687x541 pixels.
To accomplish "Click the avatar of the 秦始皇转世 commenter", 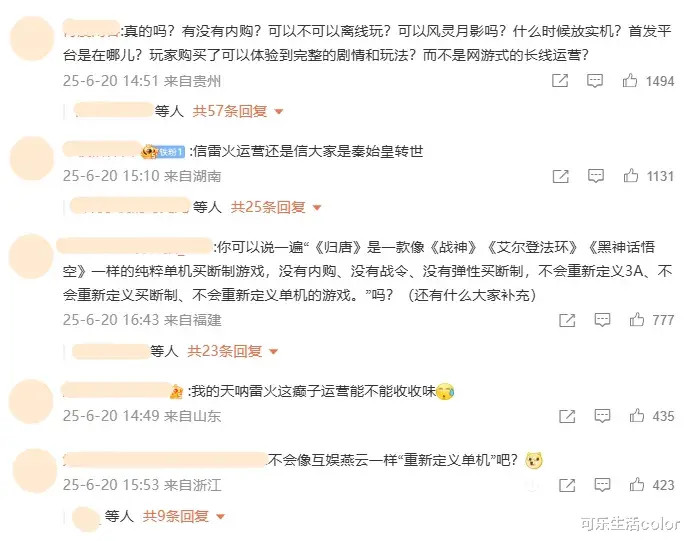I will 29,162.
